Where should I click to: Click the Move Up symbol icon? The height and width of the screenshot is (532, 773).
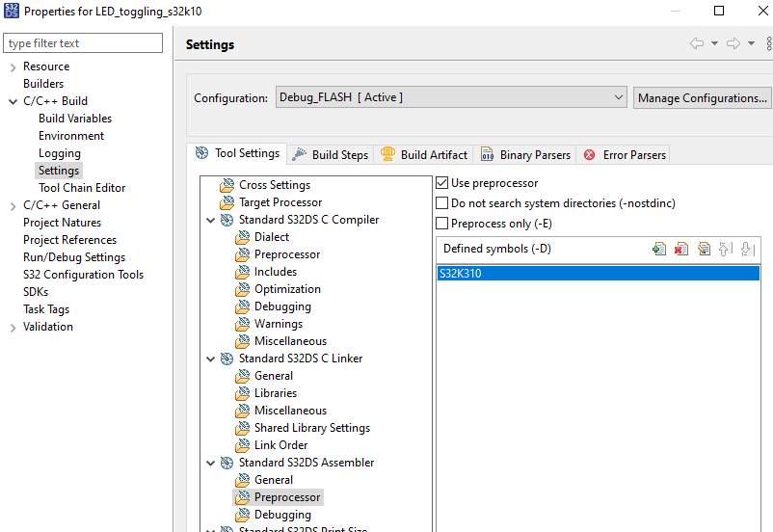tap(726, 249)
